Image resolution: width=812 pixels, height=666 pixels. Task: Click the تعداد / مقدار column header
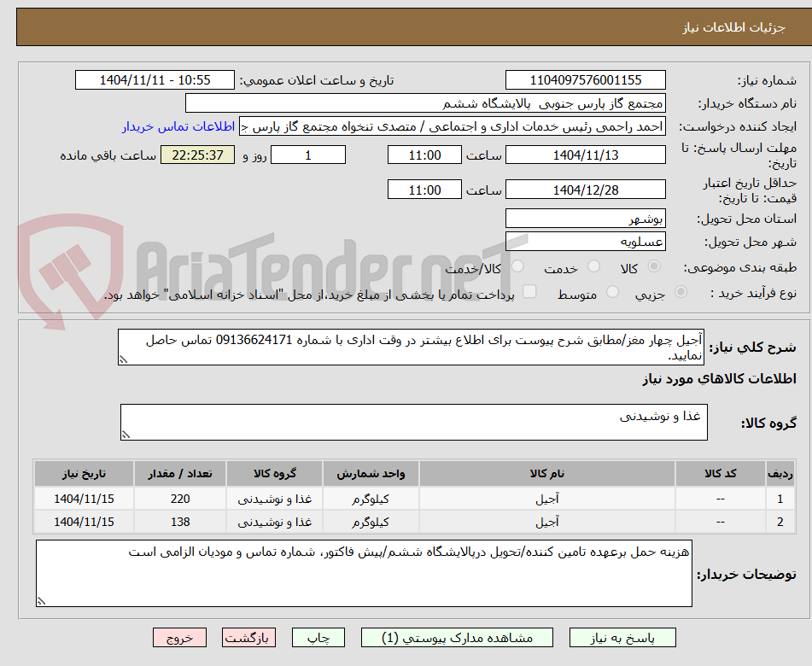(x=180, y=473)
